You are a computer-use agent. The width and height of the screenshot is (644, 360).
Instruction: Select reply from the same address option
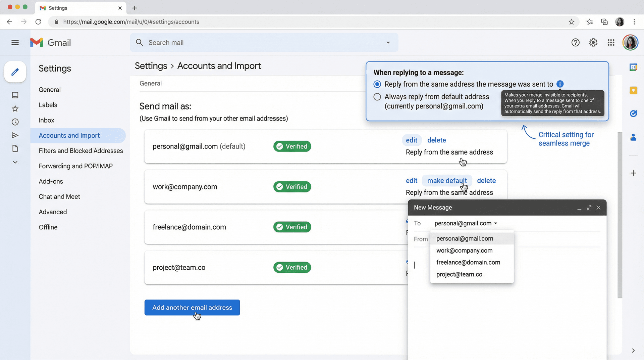[377, 84]
